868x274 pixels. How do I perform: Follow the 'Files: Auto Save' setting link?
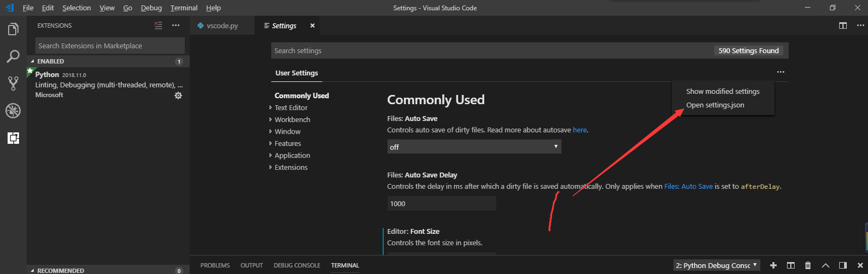click(688, 186)
